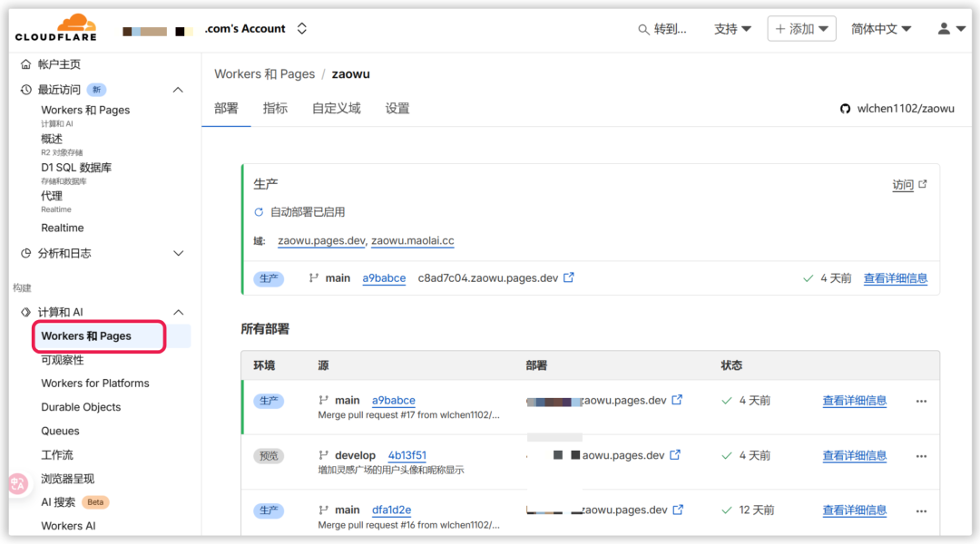Open the user profile icon menu
980x544 pixels.
(x=951, y=29)
